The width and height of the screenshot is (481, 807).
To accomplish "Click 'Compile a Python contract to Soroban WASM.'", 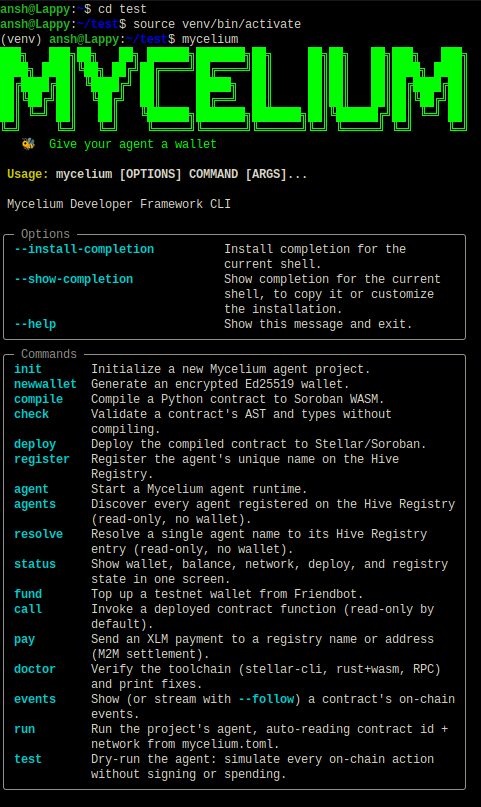I will pos(238,399).
